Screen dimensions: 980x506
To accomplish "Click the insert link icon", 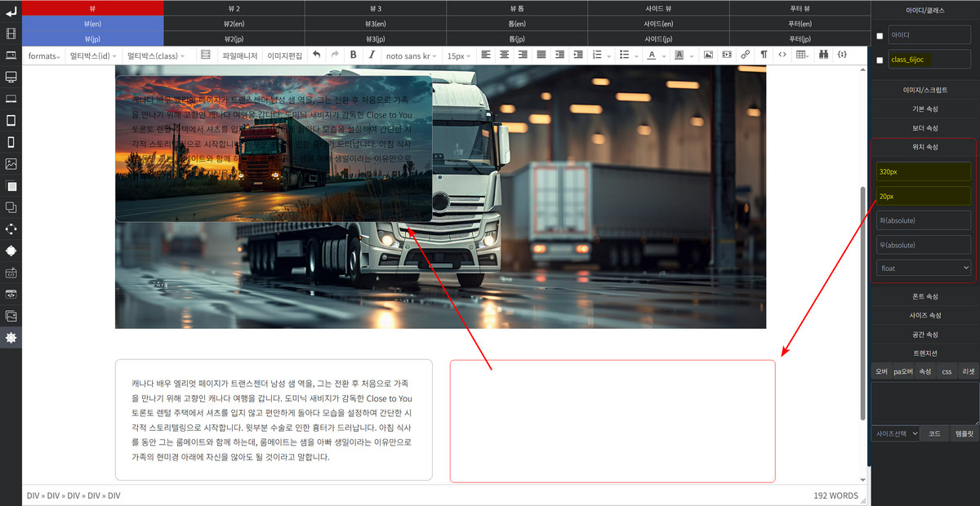I will [745, 55].
